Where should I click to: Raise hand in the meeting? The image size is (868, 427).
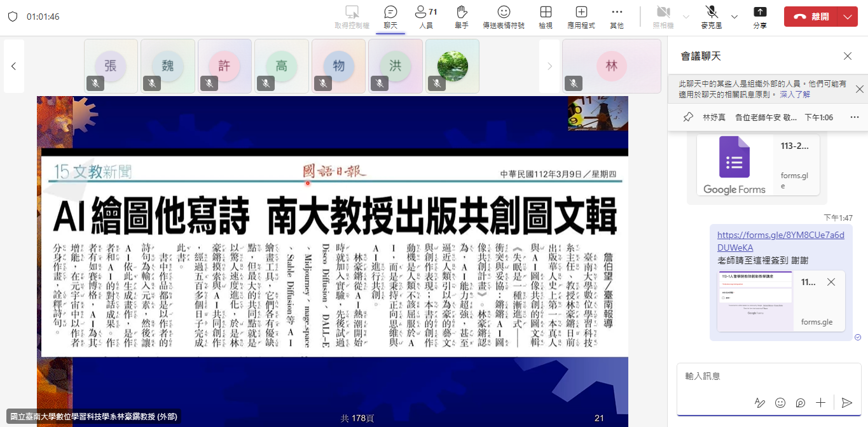pos(462,17)
